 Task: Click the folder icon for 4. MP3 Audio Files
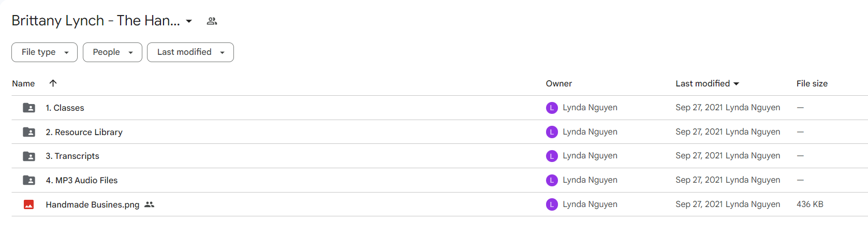[x=29, y=180]
